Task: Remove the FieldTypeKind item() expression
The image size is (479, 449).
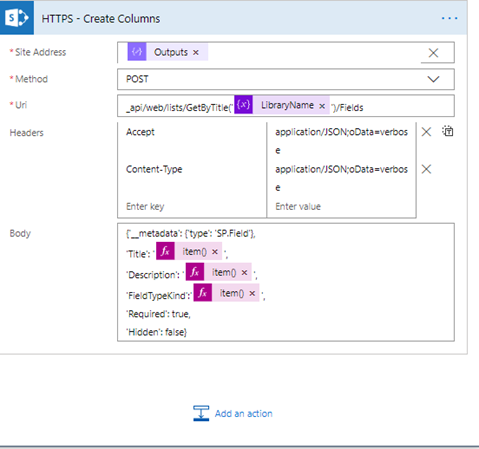Action: (x=252, y=293)
